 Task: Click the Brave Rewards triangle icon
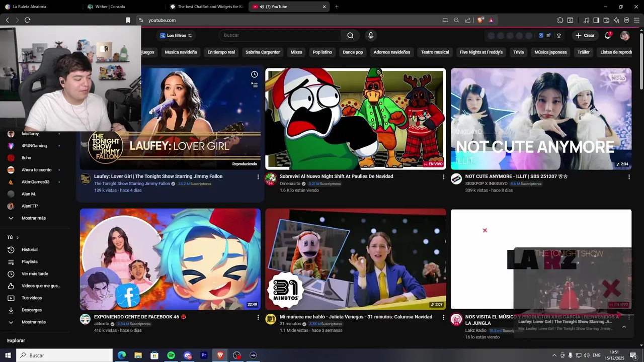coord(491,20)
